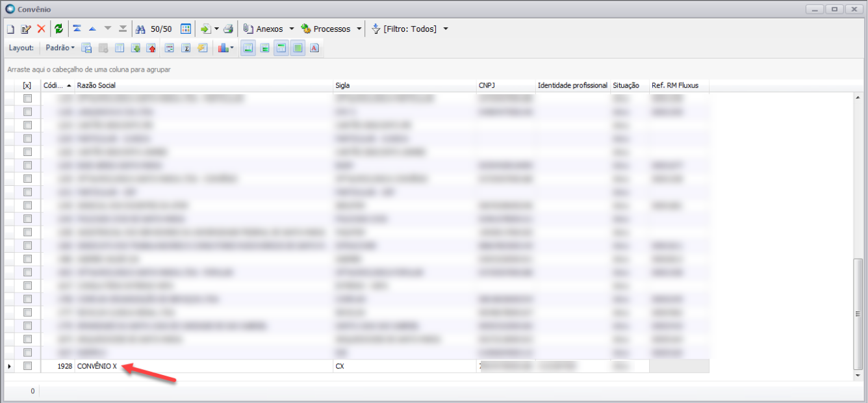
Task: Click the green Refresh arrows icon
Action: point(59,29)
